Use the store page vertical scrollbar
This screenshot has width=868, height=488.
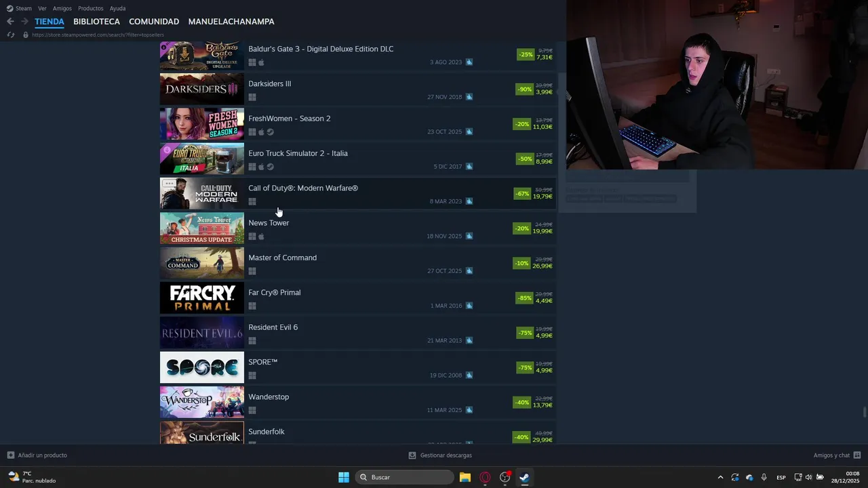coord(864,412)
